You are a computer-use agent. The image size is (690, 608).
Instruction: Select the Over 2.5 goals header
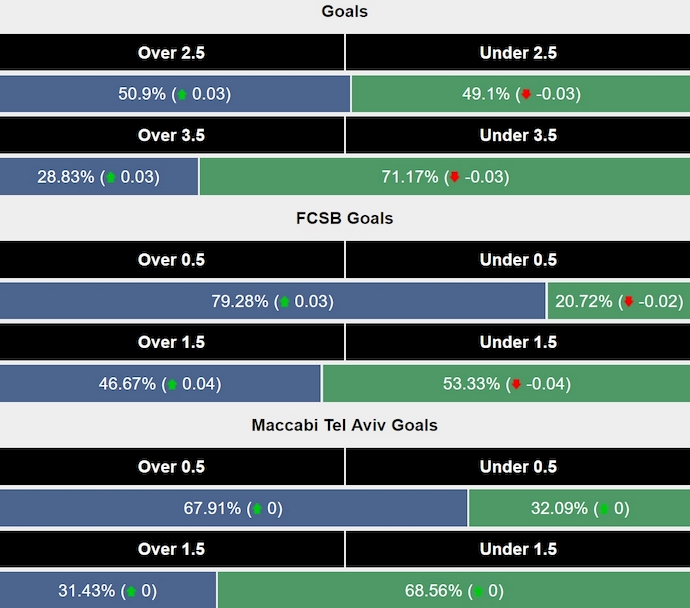point(171,53)
